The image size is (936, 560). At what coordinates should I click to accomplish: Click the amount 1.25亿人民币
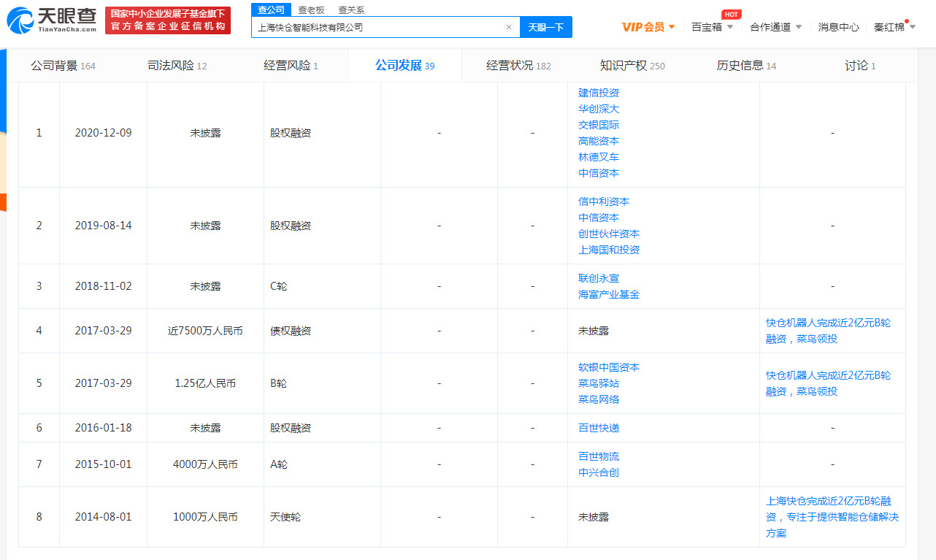(205, 383)
